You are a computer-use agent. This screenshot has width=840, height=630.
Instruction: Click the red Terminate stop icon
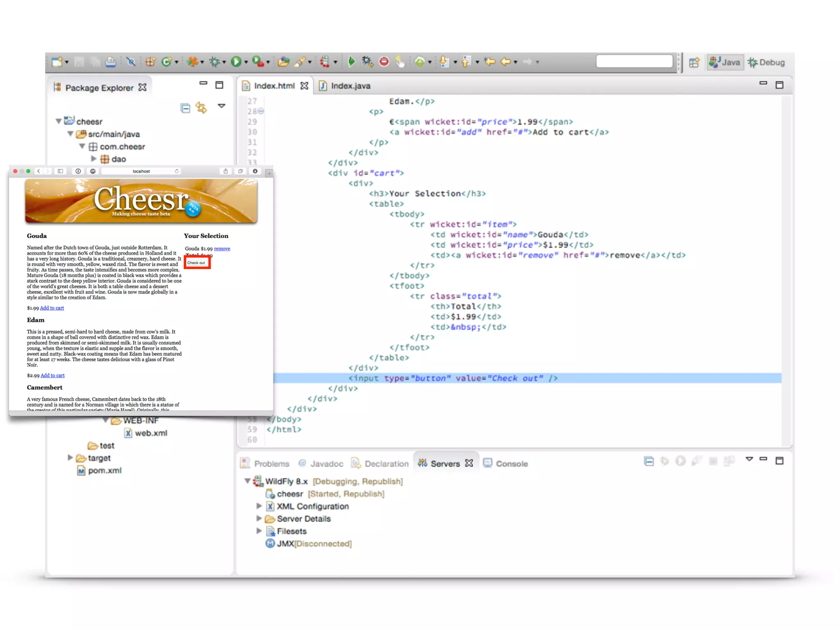[x=384, y=62]
